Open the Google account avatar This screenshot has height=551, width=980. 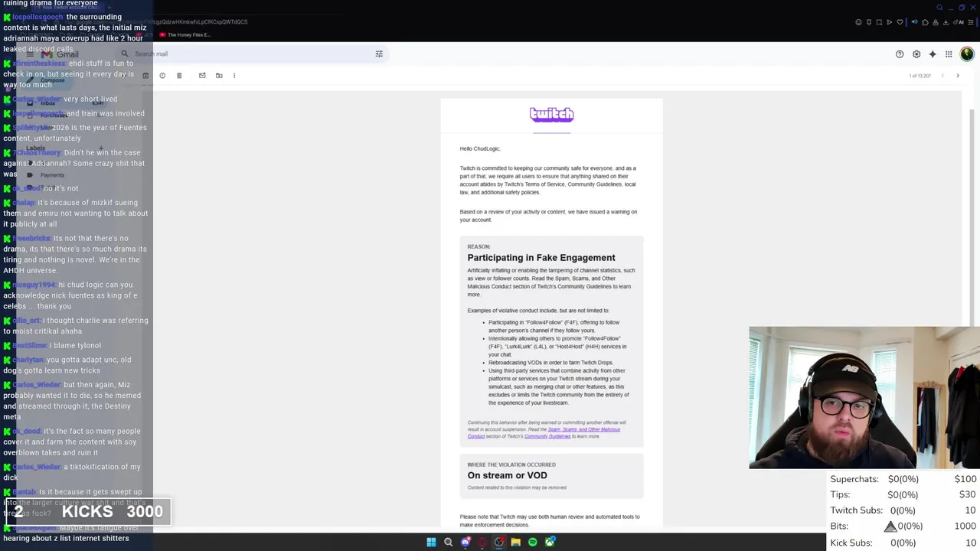[x=967, y=54]
